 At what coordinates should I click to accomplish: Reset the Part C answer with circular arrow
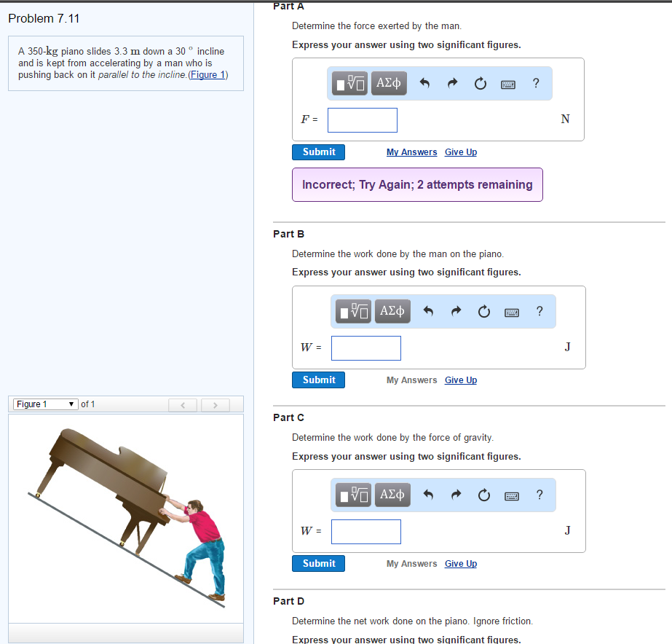pyautogui.click(x=483, y=495)
